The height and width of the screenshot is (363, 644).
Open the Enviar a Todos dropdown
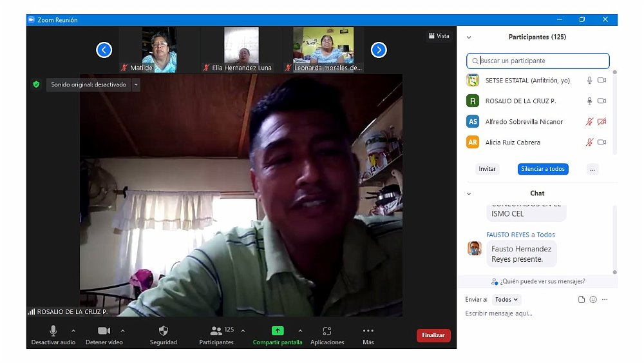click(x=507, y=300)
